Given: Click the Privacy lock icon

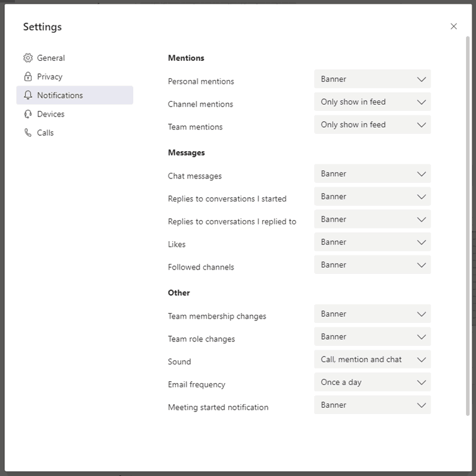Looking at the screenshot, I should [28, 77].
